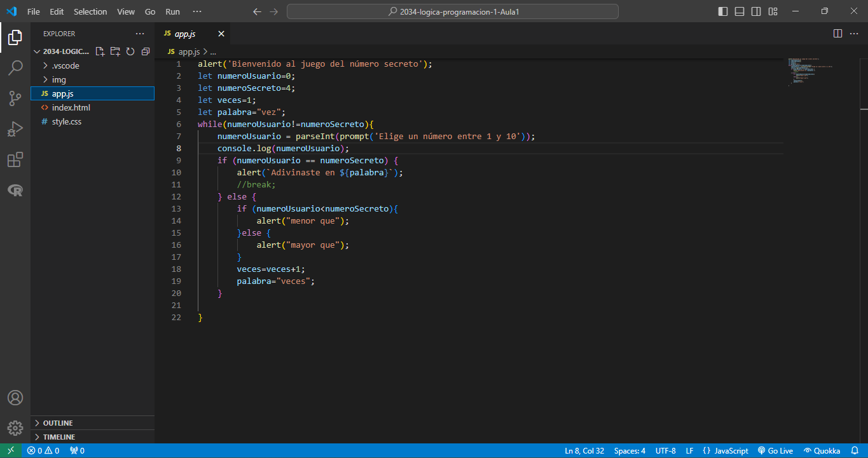Open the Run and Debug view

pos(15,128)
